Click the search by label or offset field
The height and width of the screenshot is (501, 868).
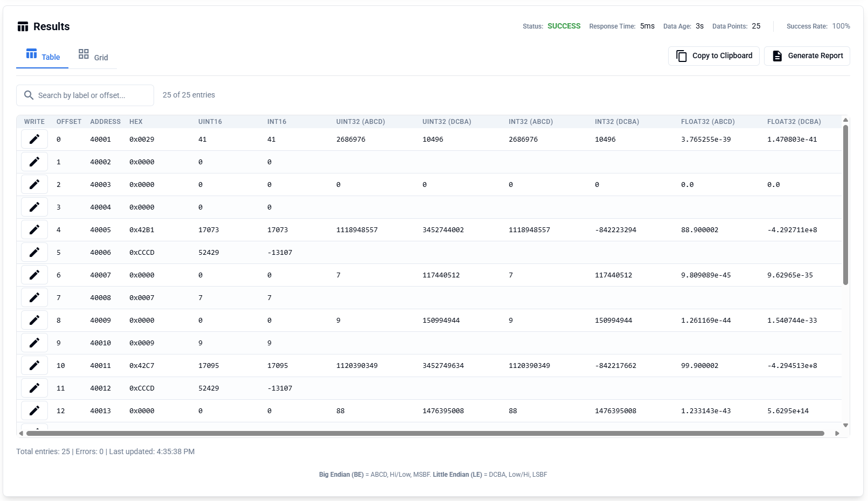[x=86, y=95]
